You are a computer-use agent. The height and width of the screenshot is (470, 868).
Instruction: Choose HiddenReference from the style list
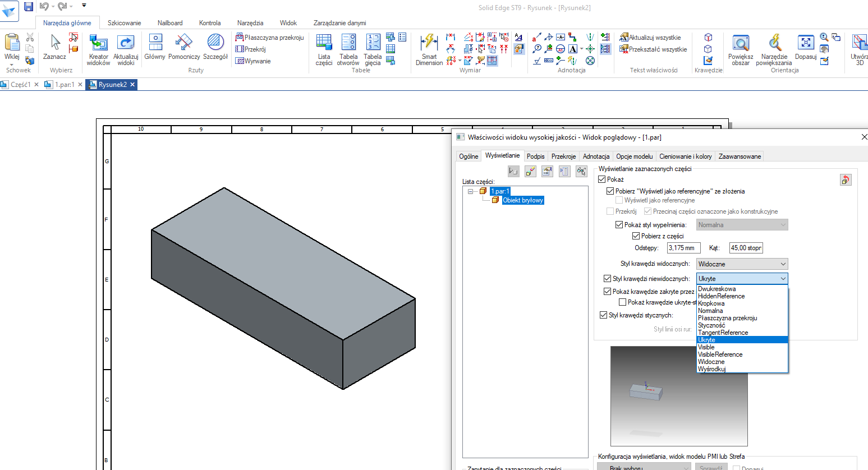click(742, 296)
